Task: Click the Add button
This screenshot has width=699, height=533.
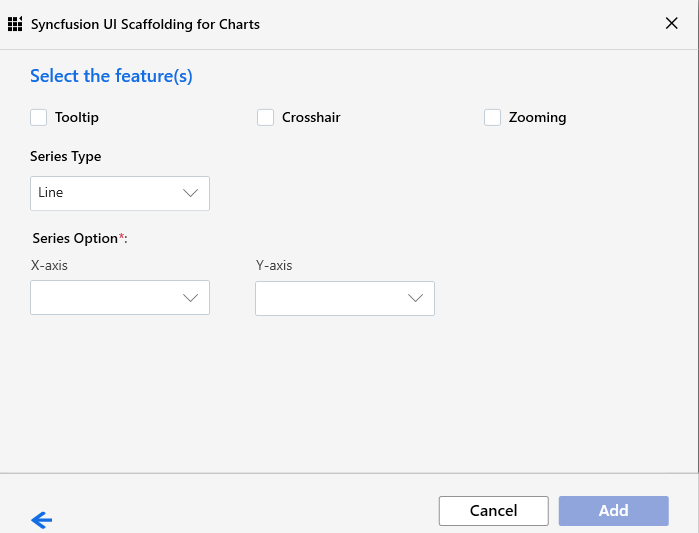Action: 613,511
